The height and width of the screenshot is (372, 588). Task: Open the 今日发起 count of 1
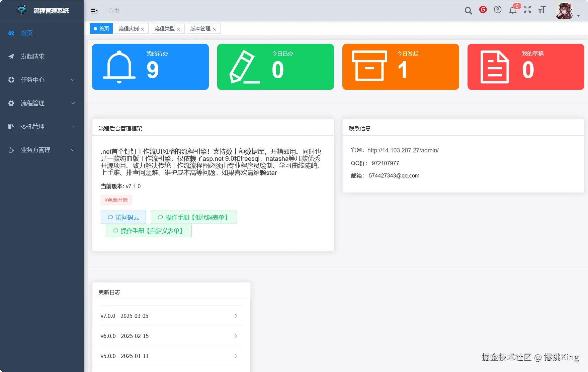pos(403,70)
